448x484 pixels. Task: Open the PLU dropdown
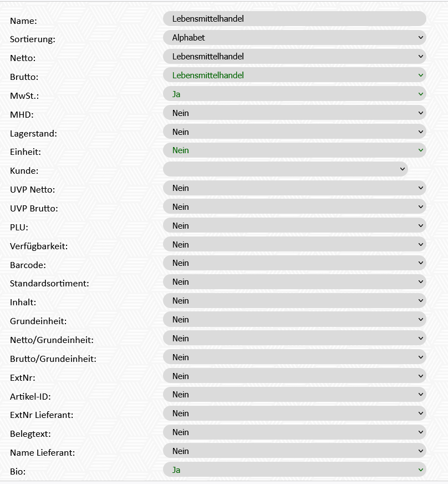[294, 226]
